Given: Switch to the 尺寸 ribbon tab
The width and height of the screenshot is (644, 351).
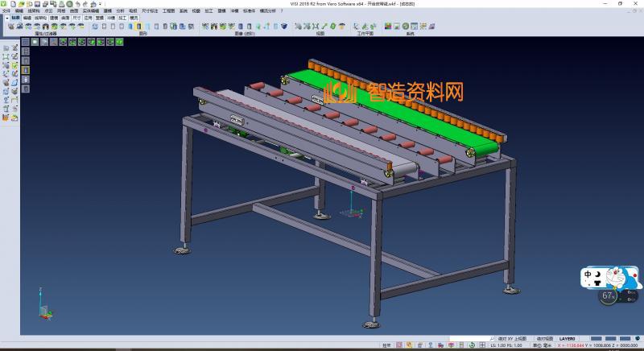Looking at the screenshot, I should (76, 17).
